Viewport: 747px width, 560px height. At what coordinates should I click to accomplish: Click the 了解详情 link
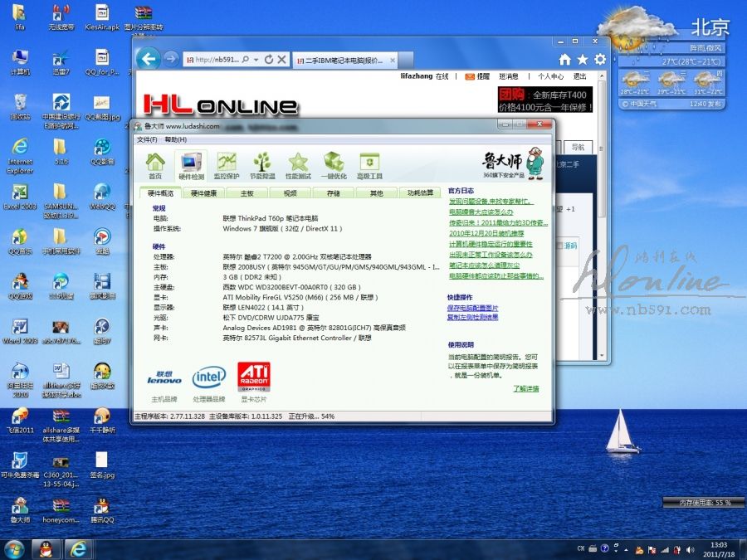525,388
